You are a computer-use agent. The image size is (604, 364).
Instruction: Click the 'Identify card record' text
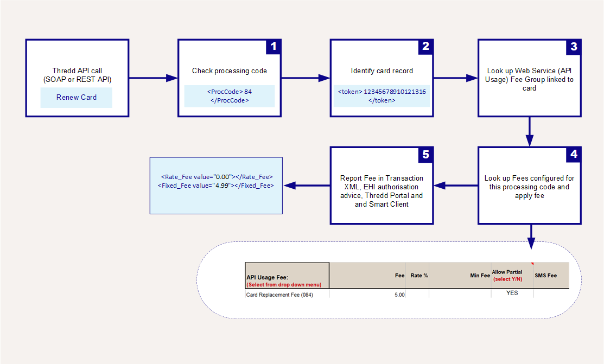tap(382, 71)
